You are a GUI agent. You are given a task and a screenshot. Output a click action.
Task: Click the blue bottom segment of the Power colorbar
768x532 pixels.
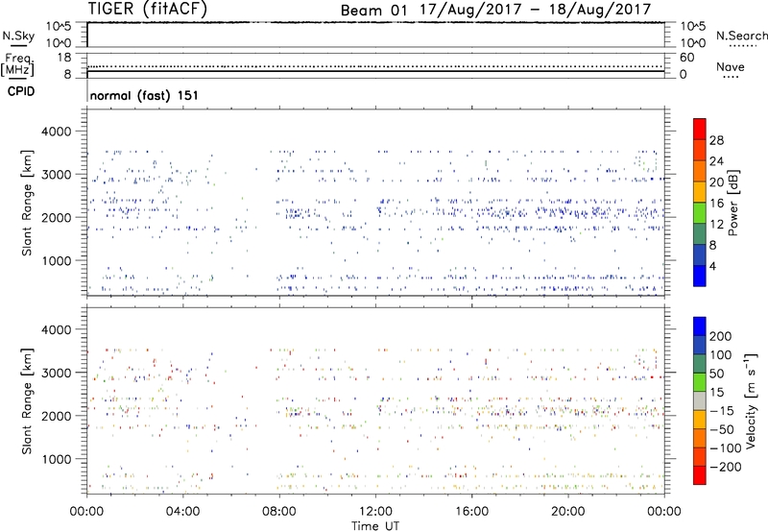[x=700, y=276]
